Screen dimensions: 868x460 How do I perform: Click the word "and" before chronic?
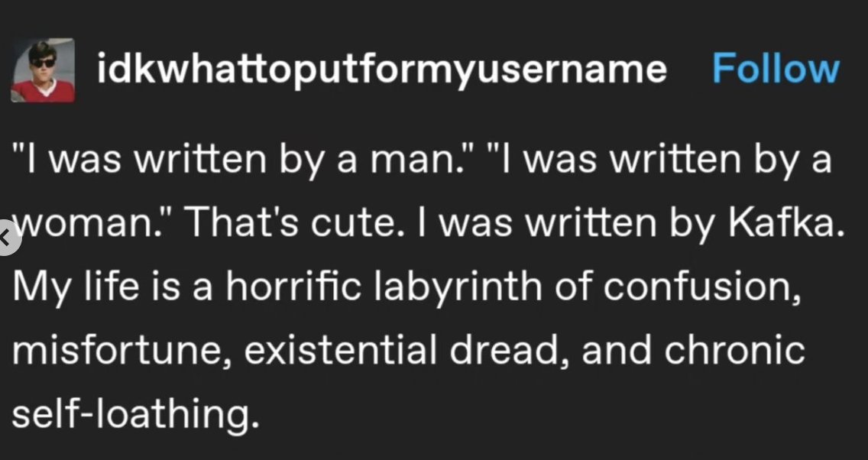[616, 351]
